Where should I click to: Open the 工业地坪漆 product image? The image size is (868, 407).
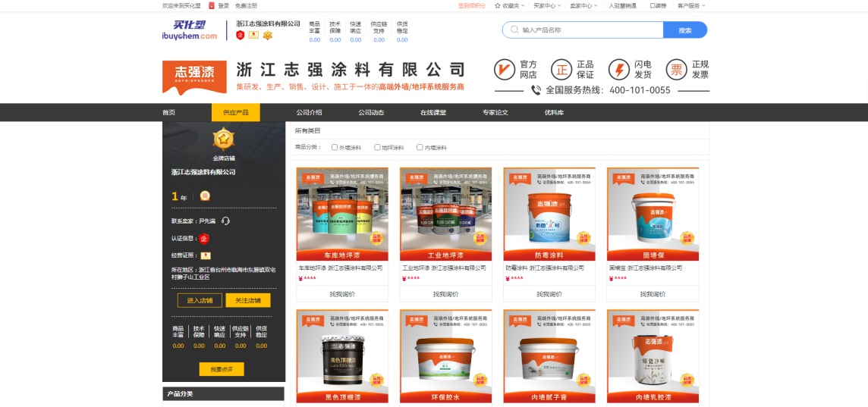click(x=445, y=214)
